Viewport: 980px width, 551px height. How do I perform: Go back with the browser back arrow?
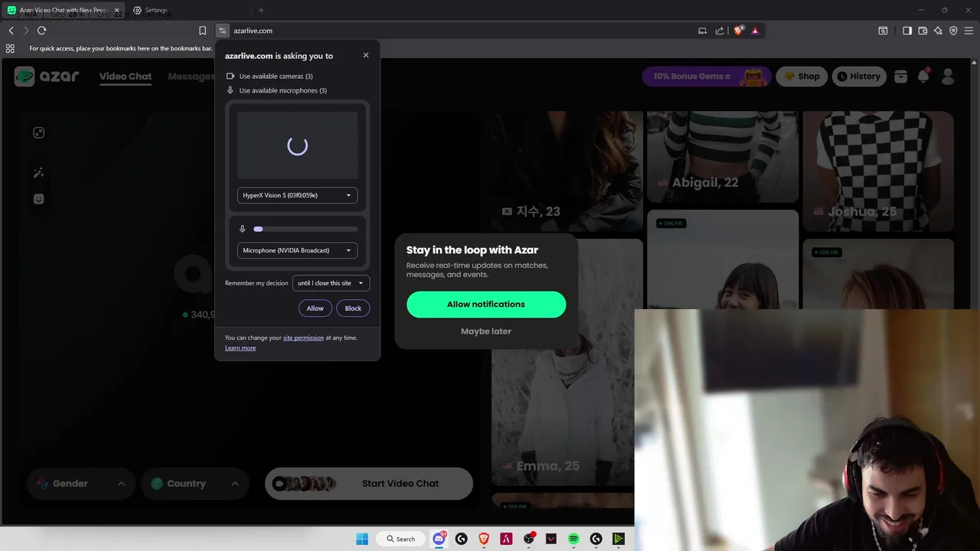[11, 31]
